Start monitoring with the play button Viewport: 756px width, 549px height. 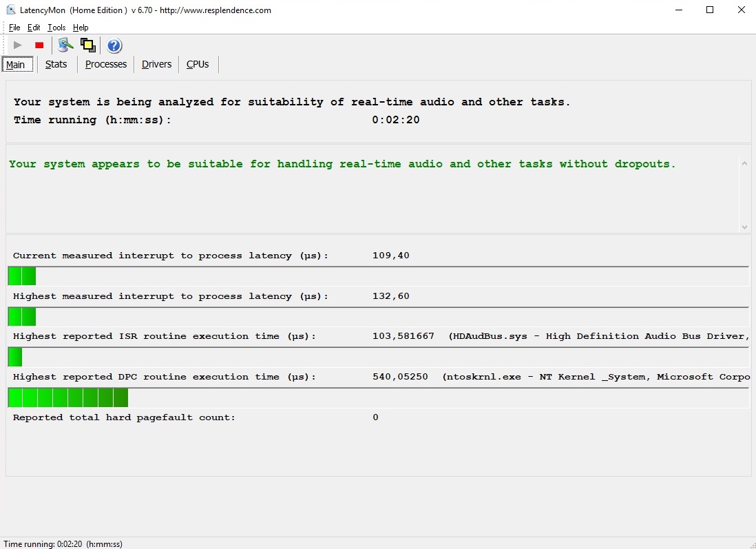pyautogui.click(x=18, y=45)
